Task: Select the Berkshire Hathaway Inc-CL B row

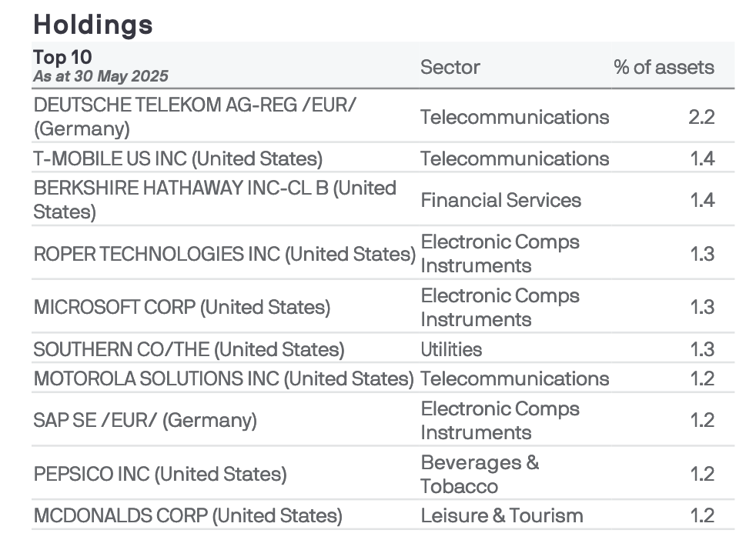Action: pyautogui.click(x=214, y=200)
